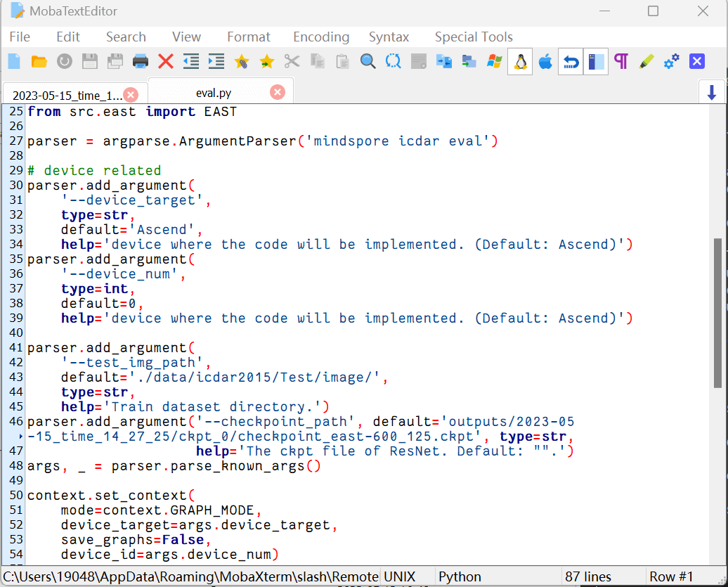Viewport: 728px width, 587px height.
Task: Convert to UNIX format with the penguin icon
Action: pos(520,61)
